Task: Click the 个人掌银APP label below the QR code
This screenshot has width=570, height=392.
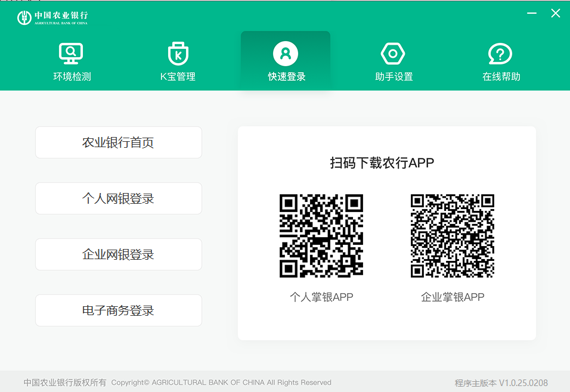Action: [x=320, y=297]
